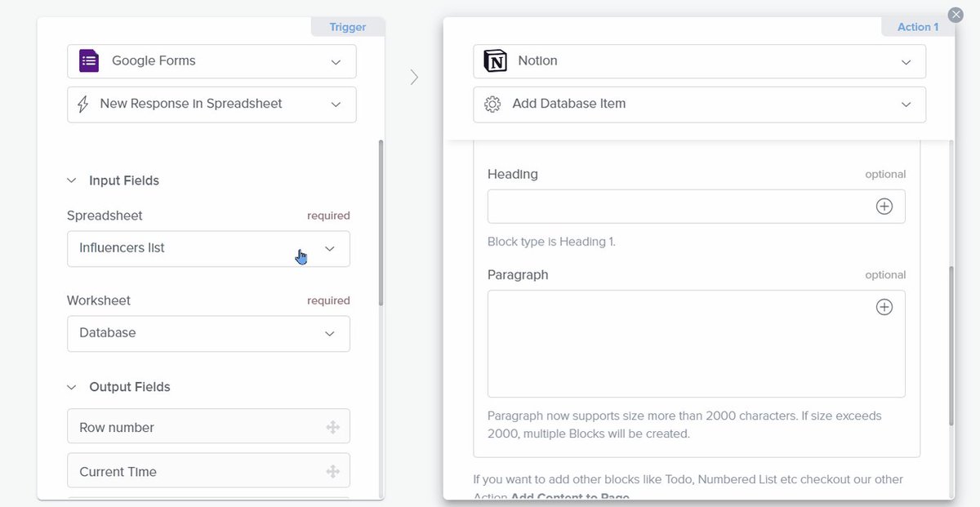Click the move handle on Current Time
Viewport: 980px width, 507px height.
click(333, 471)
